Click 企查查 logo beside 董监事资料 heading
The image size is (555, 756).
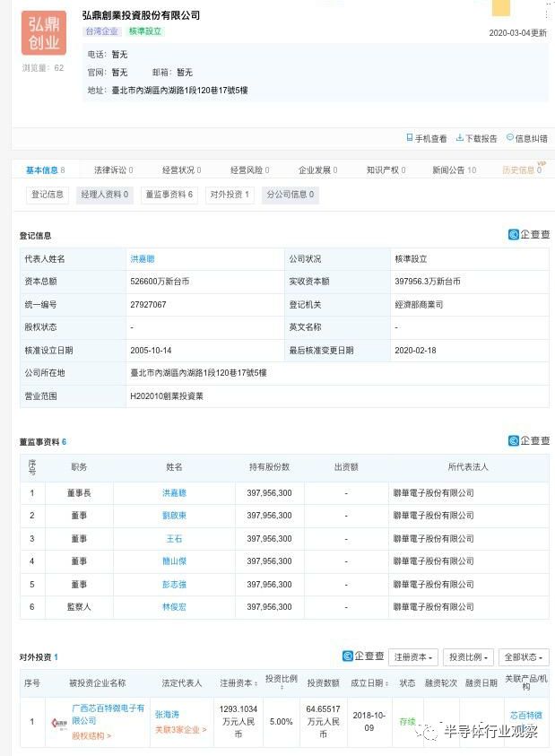[529, 440]
